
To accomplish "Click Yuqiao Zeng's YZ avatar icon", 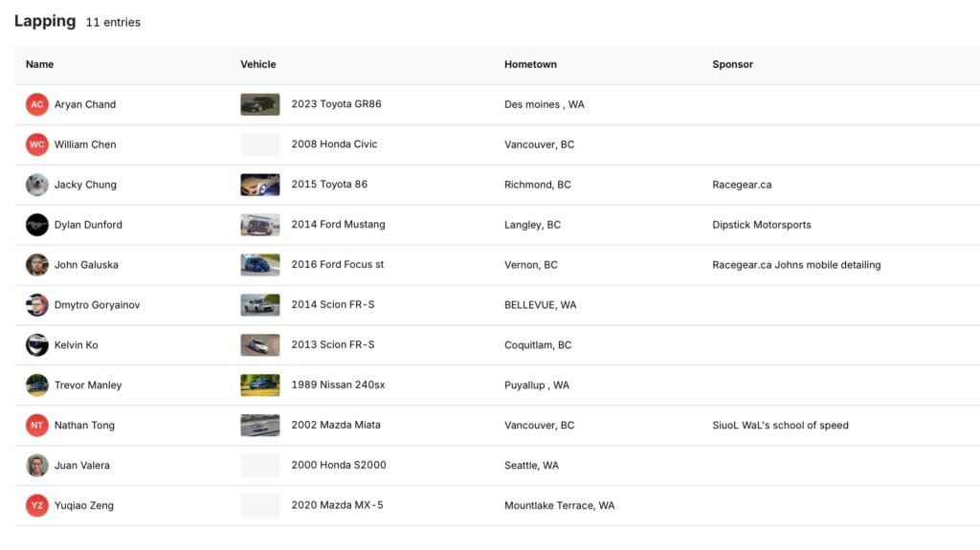I will coord(37,505).
